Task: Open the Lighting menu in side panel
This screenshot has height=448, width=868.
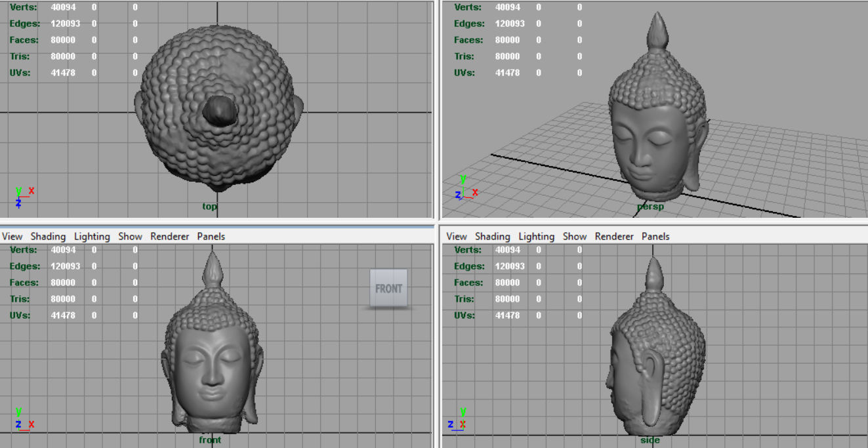Action: coord(536,236)
